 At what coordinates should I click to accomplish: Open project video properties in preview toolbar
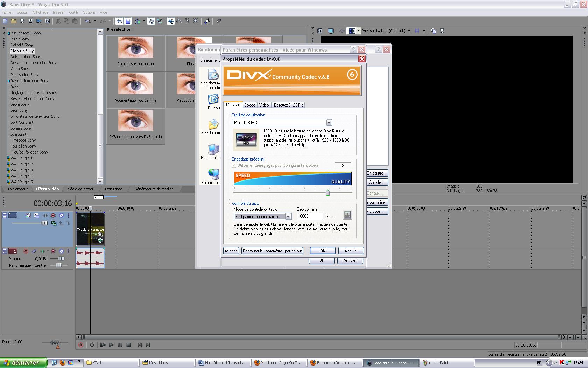click(x=320, y=31)
